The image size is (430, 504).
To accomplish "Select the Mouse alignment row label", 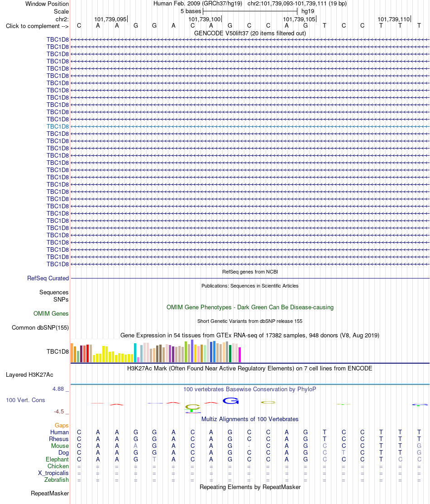I will pos(60,446).
